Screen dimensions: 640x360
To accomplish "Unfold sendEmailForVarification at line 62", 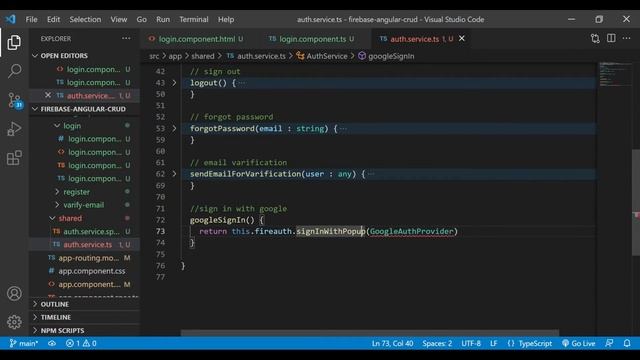I will (x=174, y=174).
